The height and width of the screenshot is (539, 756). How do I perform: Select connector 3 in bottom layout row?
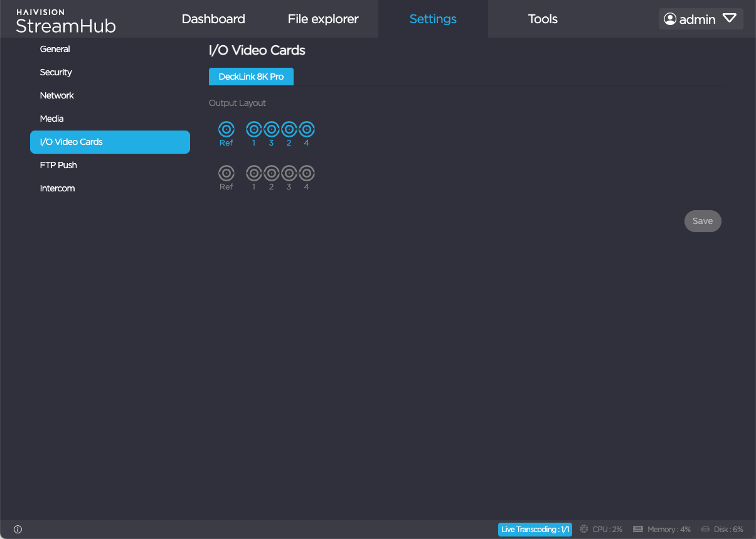click(289, 173)
